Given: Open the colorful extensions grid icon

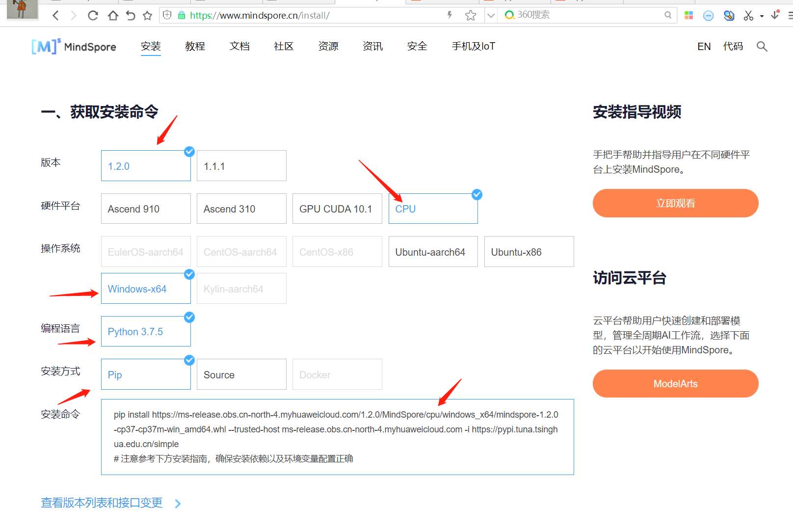Looking at the screenshot, I should pos(689,16).
